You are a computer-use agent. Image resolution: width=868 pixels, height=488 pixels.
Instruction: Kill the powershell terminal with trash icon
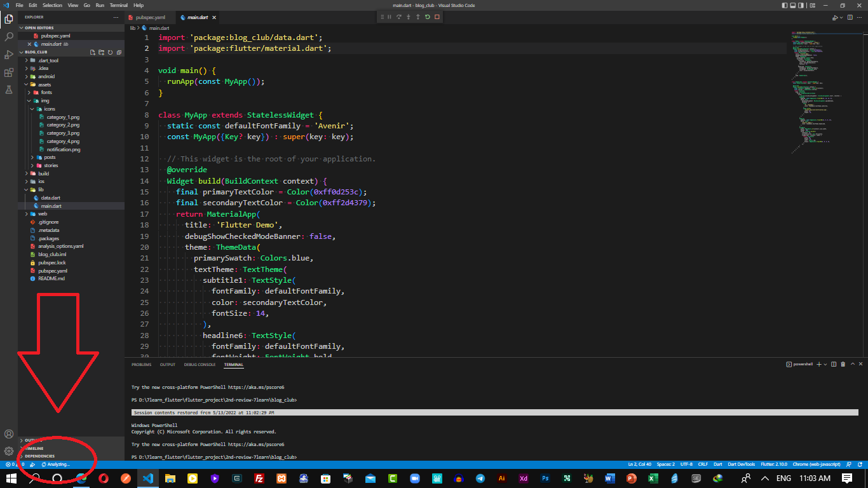(x=843, y=364)
